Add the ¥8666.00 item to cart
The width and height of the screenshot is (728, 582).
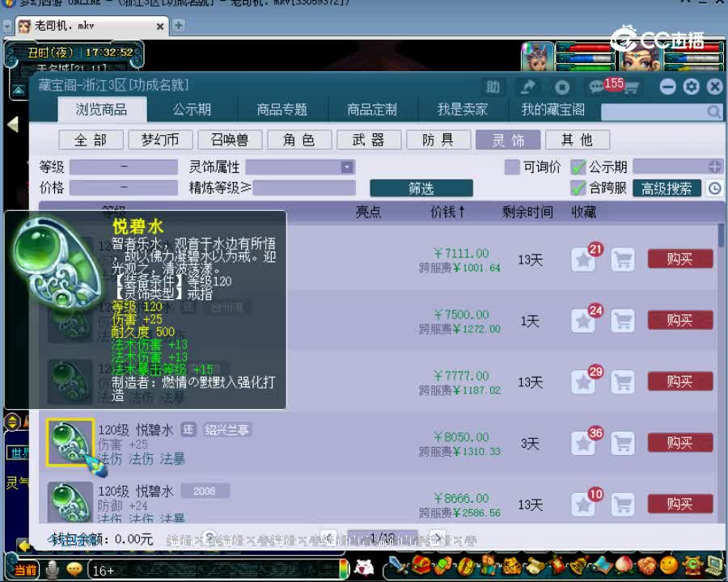(623, 504)
